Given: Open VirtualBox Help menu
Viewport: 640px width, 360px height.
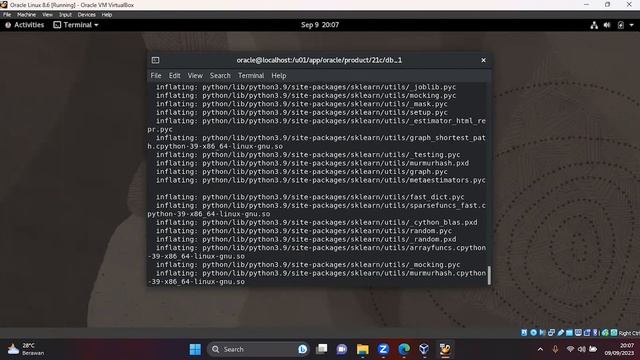Looking at the screenshot, I should point(107,15).
